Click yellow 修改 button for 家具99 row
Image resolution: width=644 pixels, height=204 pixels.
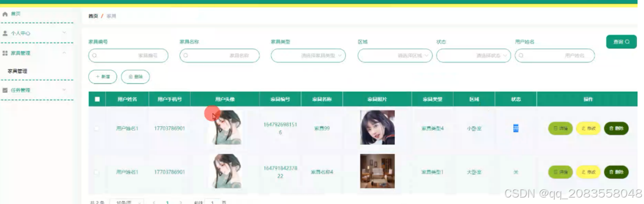588,129
